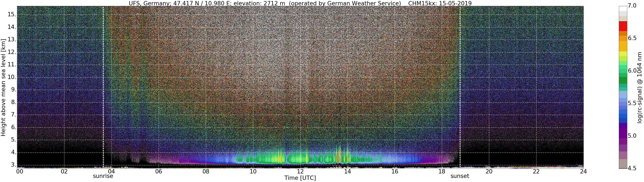
Task: Click the height axis tick label 11.
Action: tap(12, 65)
